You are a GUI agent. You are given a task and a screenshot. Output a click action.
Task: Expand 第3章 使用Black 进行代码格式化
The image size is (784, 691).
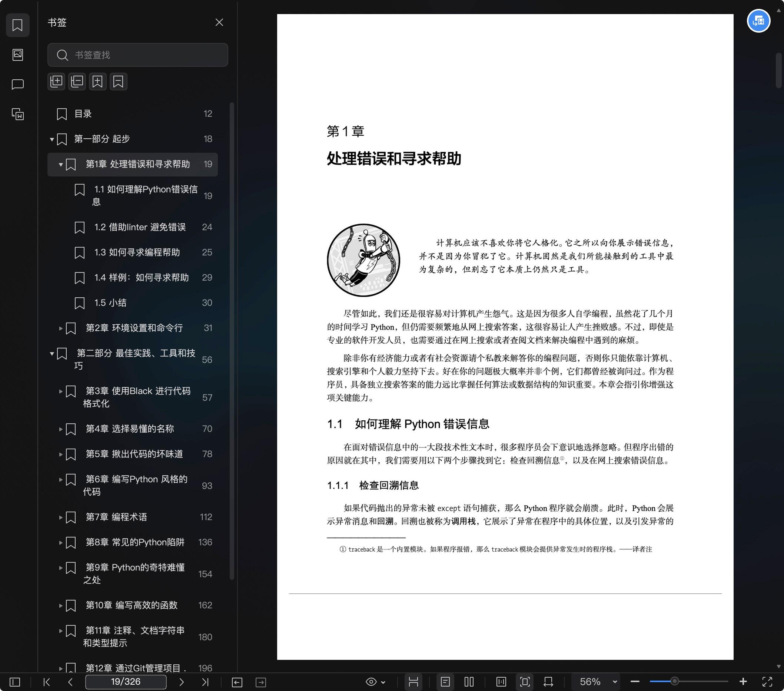click(61, 391)
